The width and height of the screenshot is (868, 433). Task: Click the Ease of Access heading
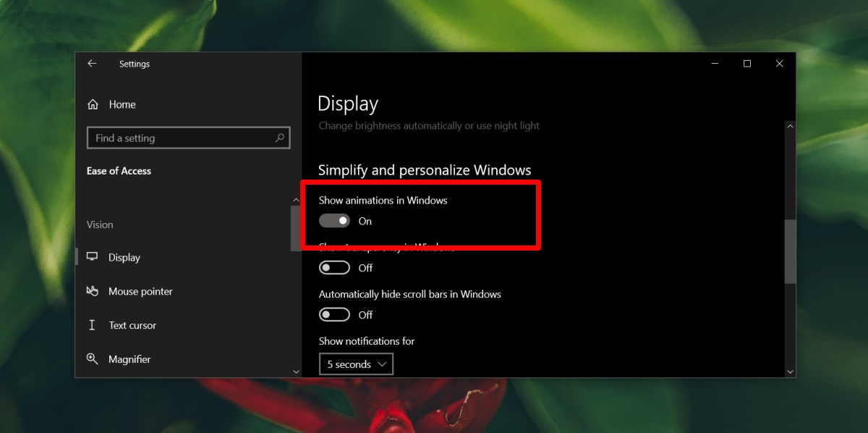point(119,171)
